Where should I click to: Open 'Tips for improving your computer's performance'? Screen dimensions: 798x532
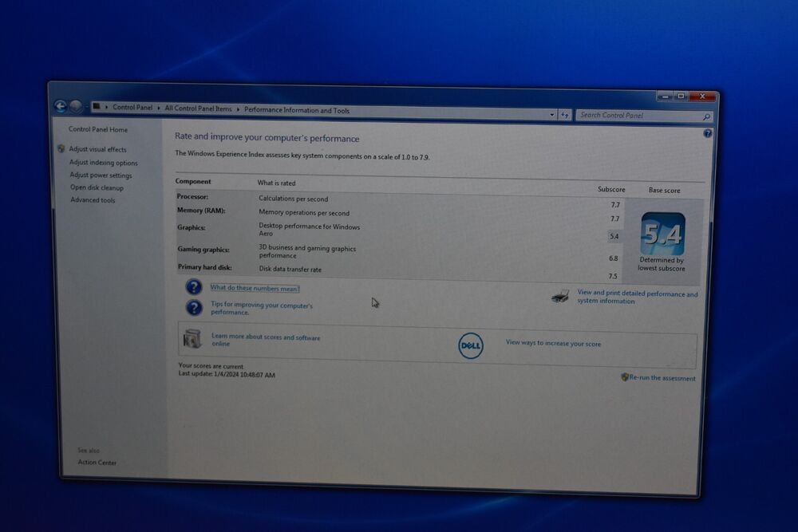click(x=262, y=308)
